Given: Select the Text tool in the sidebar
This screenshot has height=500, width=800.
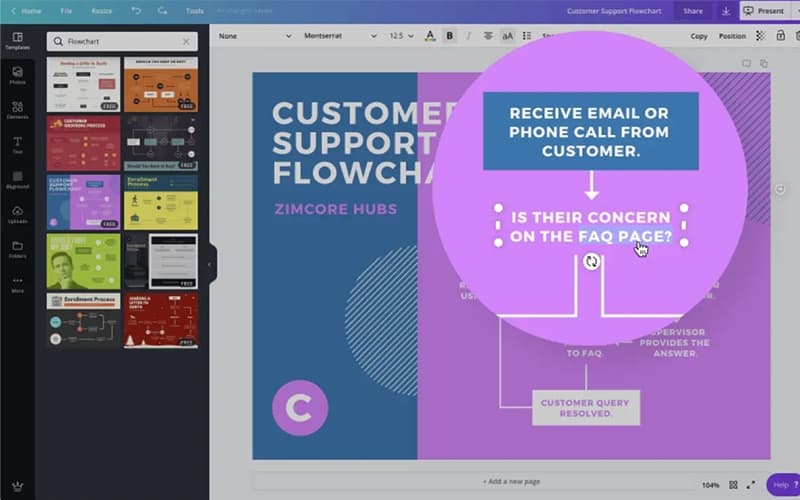Looking at the screenshot, I should [17, 144].
